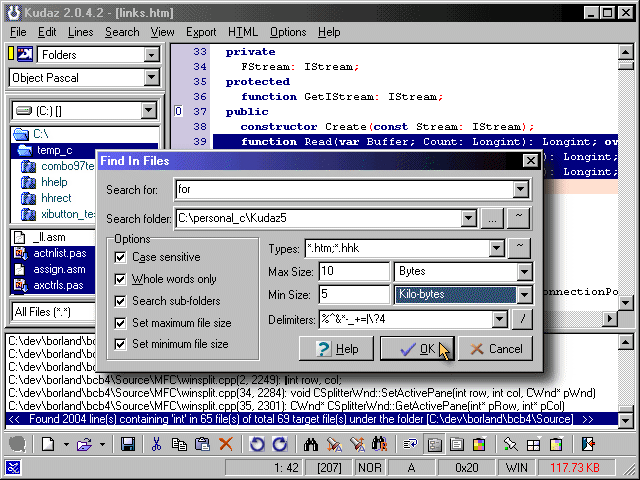Open the Options menu
The image size is (640, 480).
tap(288, 32)
